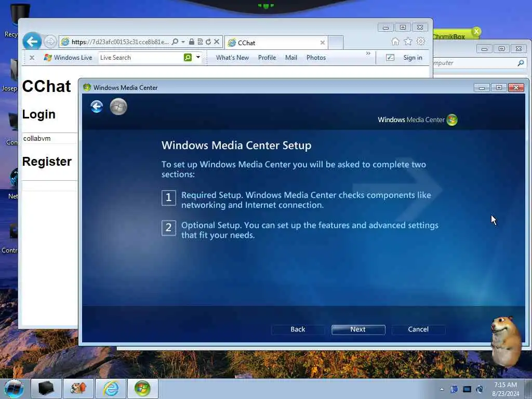Refresh the page in Internet Explorer
Image resolution: width=532 pixels, height=399 pixels.
(208, 42)
